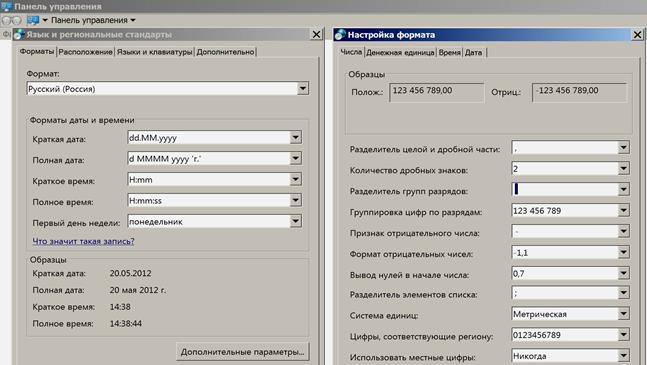Click the Панель управления title bar icon
The image size is (647, 365).
tap(6, 6)
